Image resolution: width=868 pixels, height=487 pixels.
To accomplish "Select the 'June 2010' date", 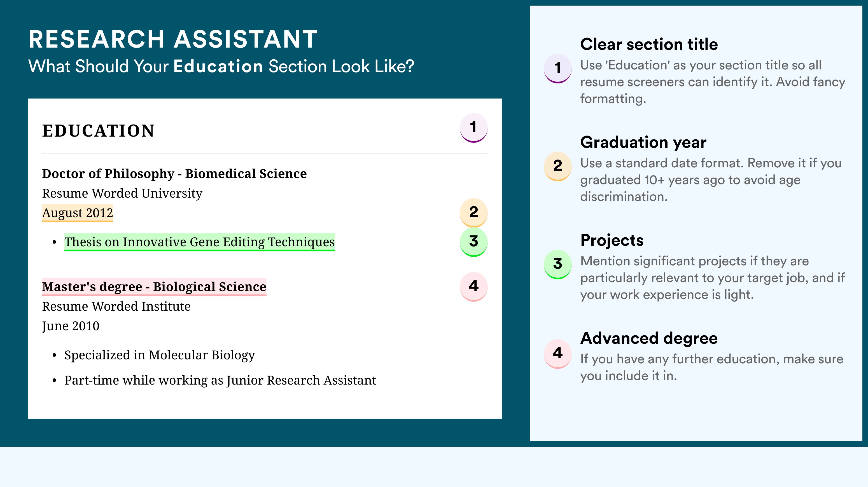I will point(71,326).
